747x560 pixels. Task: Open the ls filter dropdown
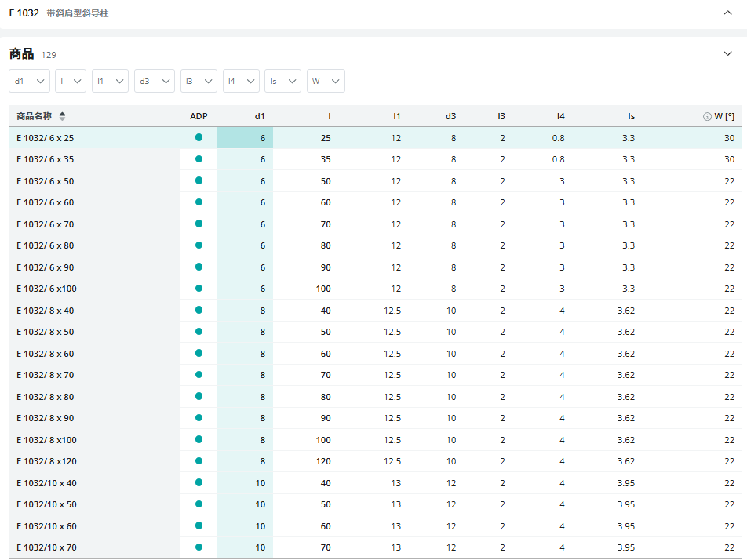click(x=282, y=81)
